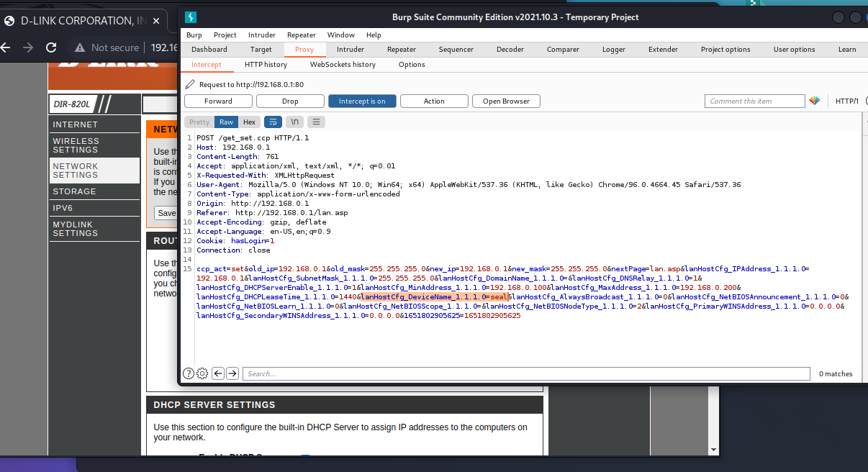868x472 pixels.
Task: Click WIRELESS SETTINGS in D-Link sidebar
Action: [x=94, y=145]
